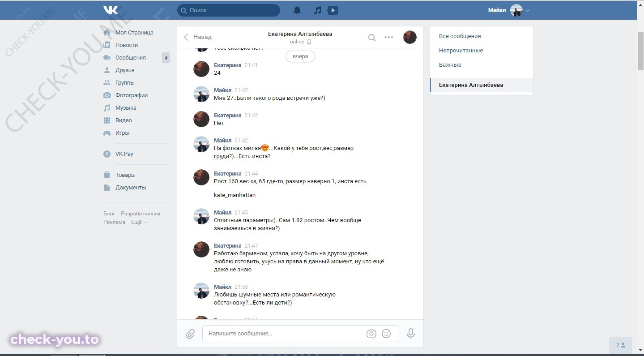
Task: Open Сообщения in the sidebar
Action: (131, 58)
